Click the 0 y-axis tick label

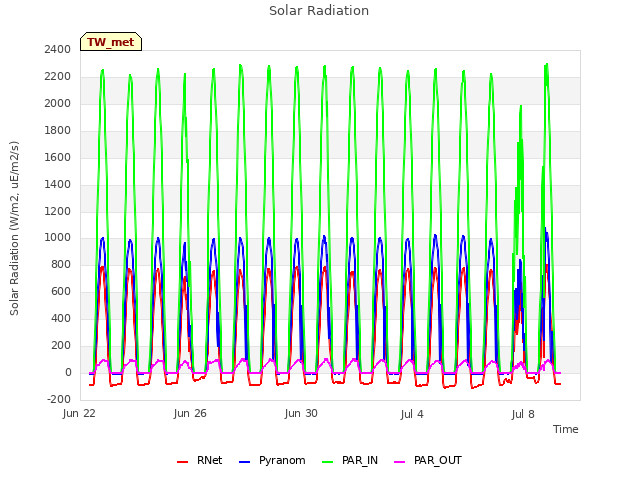(68, 372)
